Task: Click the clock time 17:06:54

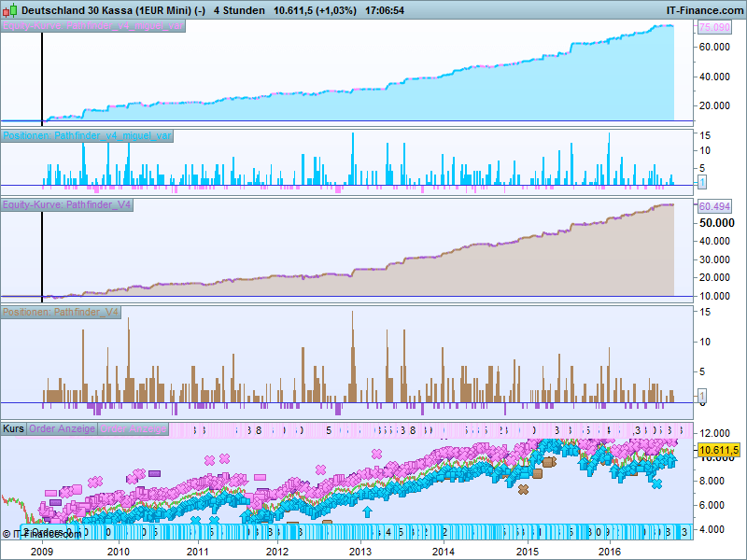Action: pyautogui.click(x=385, y=10)
